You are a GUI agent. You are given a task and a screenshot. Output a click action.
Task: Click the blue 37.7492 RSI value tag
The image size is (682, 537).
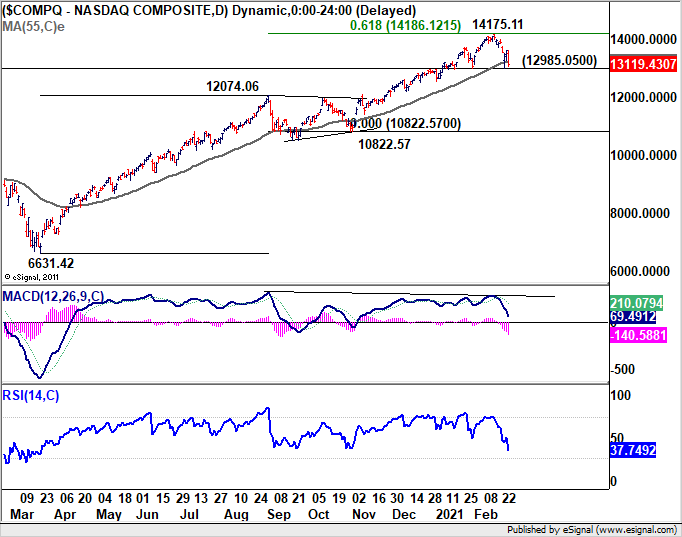pos(633,450)
